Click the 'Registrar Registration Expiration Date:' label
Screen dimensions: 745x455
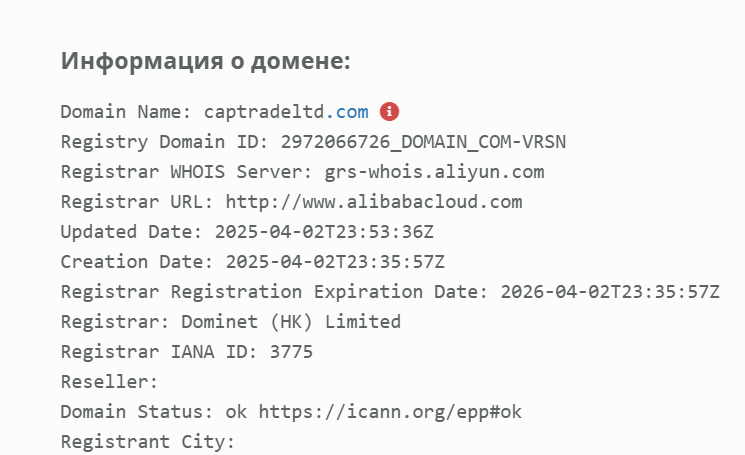coord(275,292)
